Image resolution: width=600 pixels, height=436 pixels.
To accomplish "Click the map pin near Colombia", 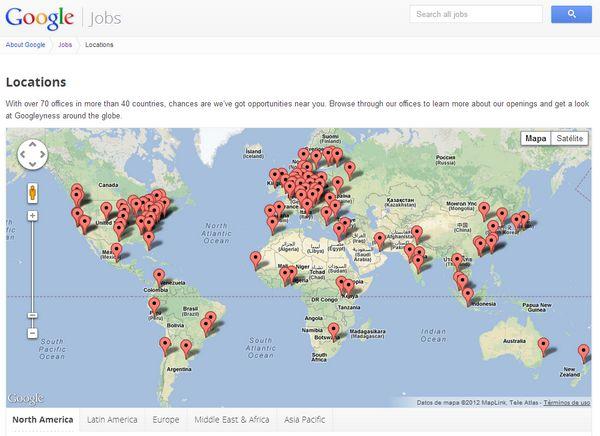I will 159,278.
